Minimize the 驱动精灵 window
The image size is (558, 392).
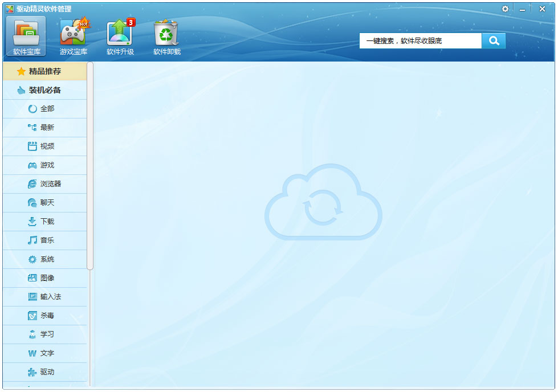tap(522, 9)
